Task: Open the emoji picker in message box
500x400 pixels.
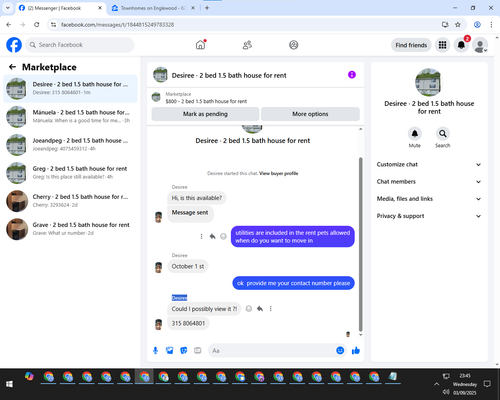Action: (x=340, y=350)
